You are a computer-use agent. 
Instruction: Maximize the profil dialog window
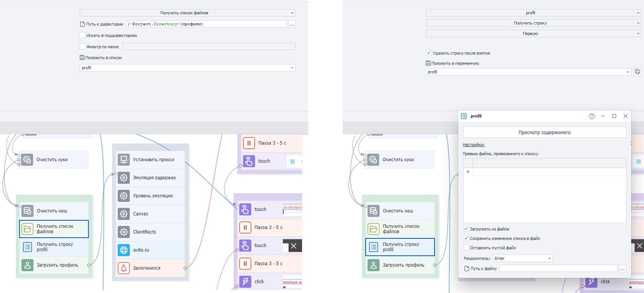click(x=614, y=116)
